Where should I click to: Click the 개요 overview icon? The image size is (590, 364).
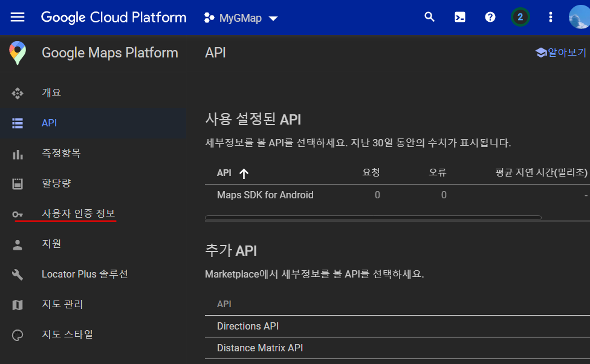click(x=18, y=93)
